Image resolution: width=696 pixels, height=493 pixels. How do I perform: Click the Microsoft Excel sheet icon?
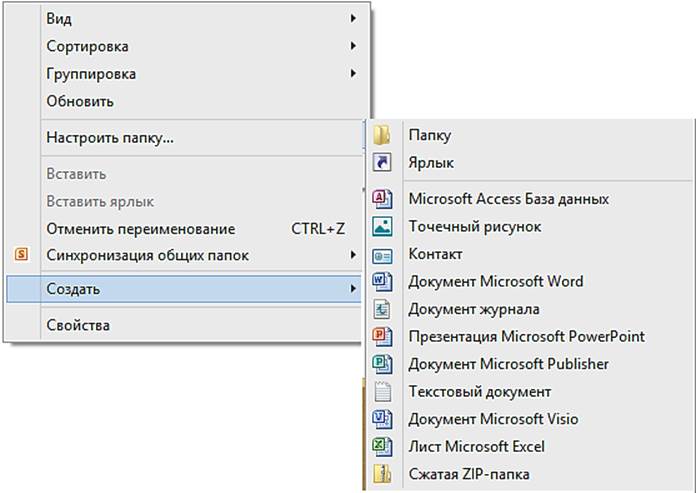[x=382, y=446]
